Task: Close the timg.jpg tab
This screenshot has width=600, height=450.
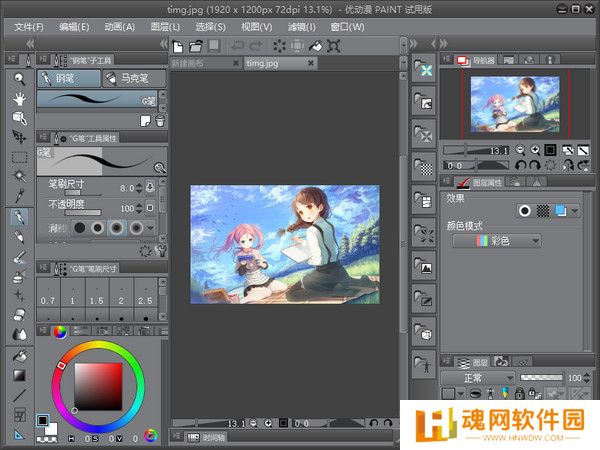Action: [x=311, y=63]
